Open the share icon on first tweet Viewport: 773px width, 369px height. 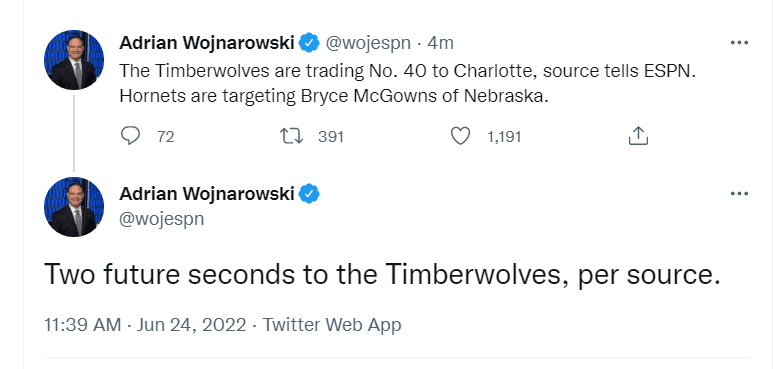638,136
